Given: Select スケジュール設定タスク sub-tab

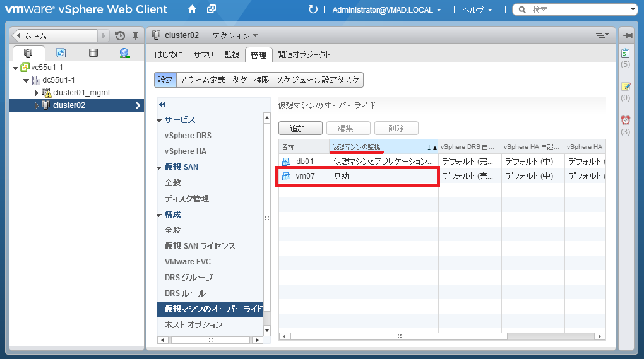Looking at the screenshot, I should point(318,80).
